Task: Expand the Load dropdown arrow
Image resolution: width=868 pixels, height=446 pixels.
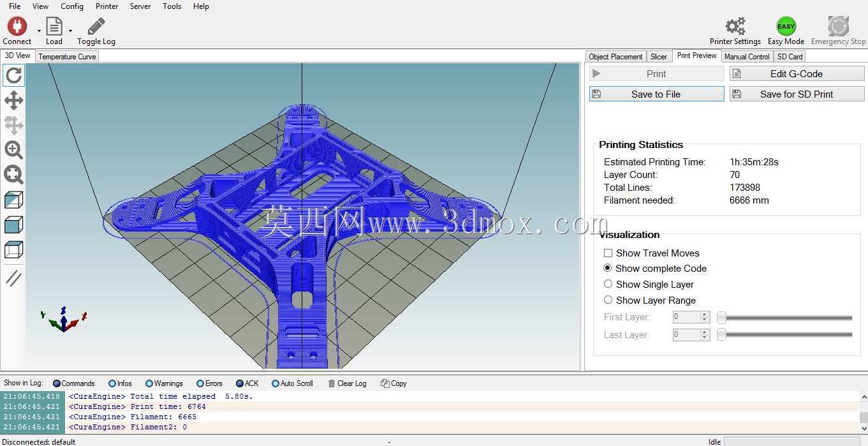Action: 70,31
